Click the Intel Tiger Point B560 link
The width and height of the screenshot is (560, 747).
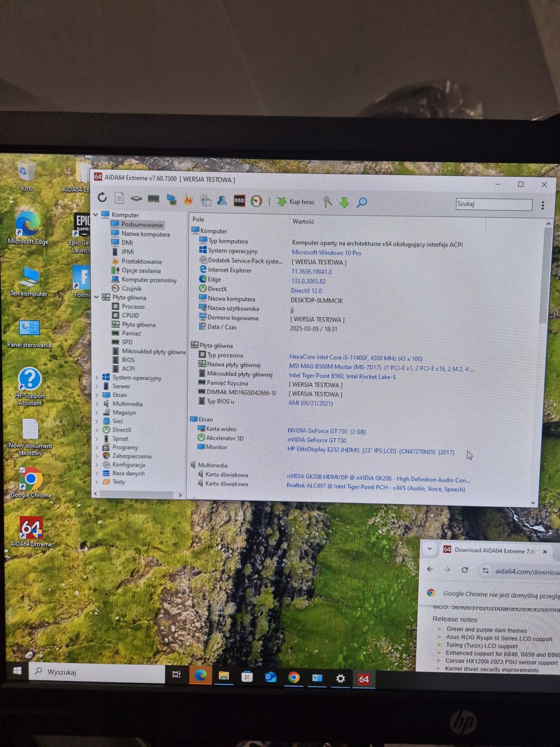(342, 376)
